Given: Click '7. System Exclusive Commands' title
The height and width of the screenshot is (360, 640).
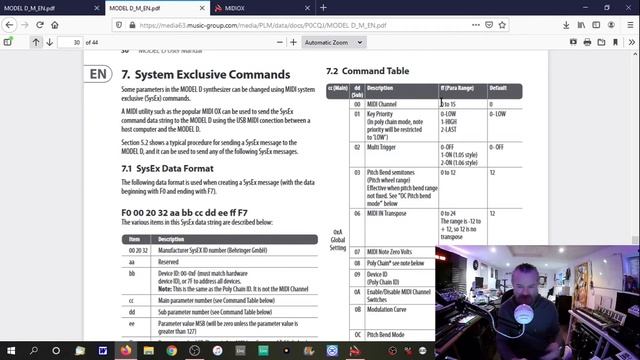Looking at the screenshot, I should pos(206,75).
